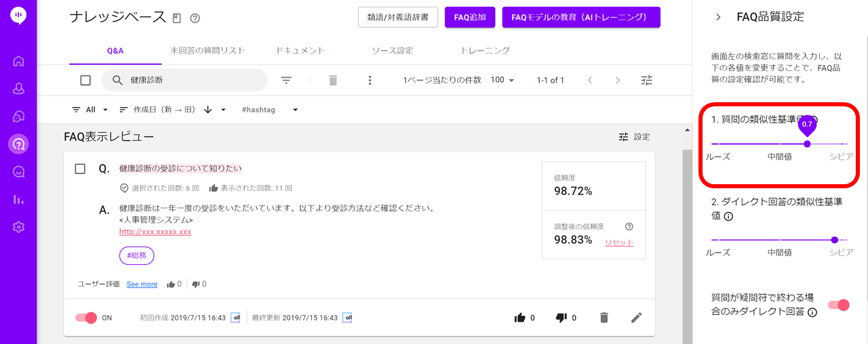Switch to the ドキュメント tab
868x344 pixels.
(300, 51)
